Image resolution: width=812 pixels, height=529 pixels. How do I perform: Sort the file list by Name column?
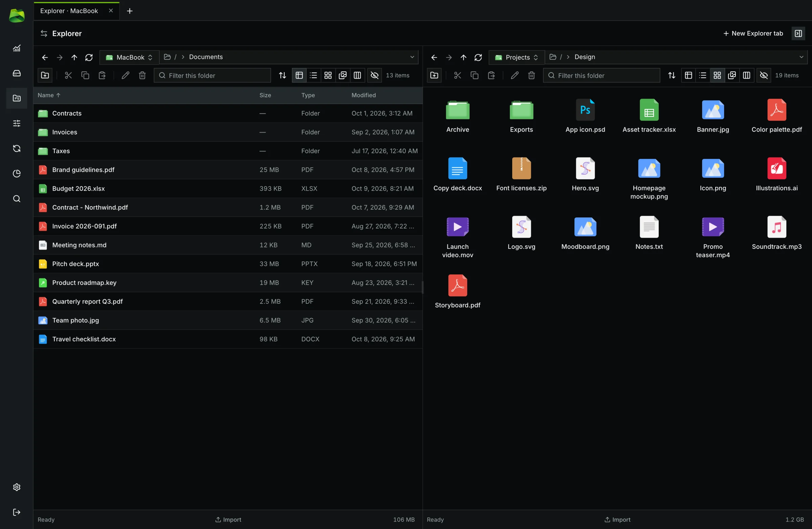coord(49,95)
